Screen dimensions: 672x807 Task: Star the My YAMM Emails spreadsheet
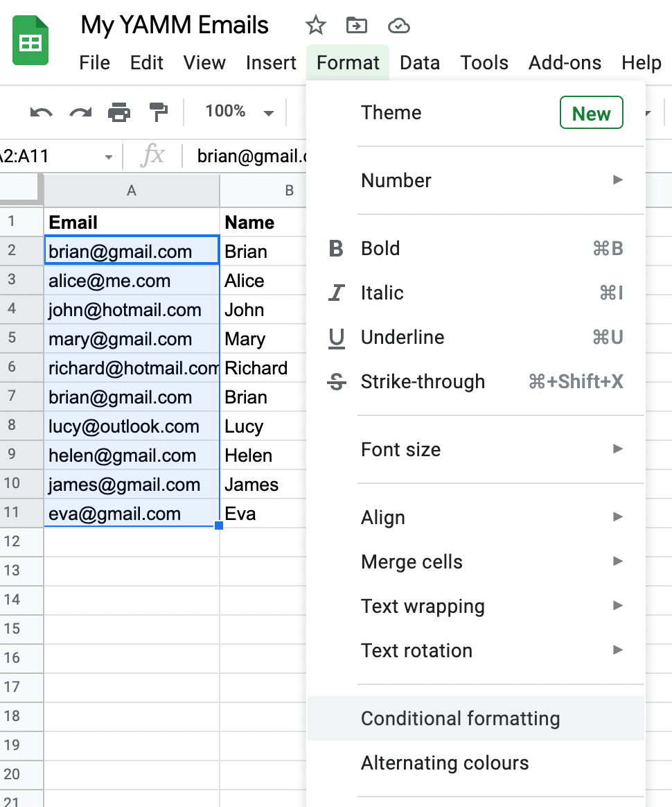point(315,25)
